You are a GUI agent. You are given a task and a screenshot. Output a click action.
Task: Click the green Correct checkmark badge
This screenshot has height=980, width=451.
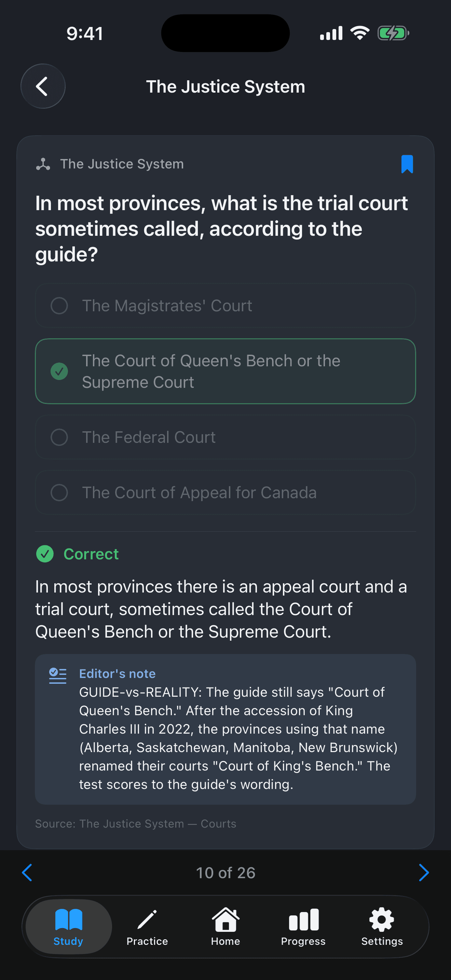point(45,554)
